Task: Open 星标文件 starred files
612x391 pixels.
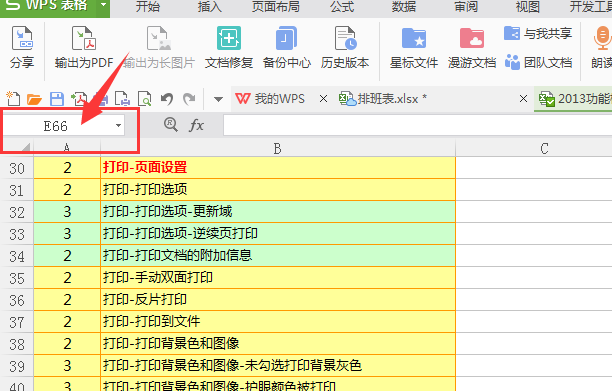Action: (414, 47)
